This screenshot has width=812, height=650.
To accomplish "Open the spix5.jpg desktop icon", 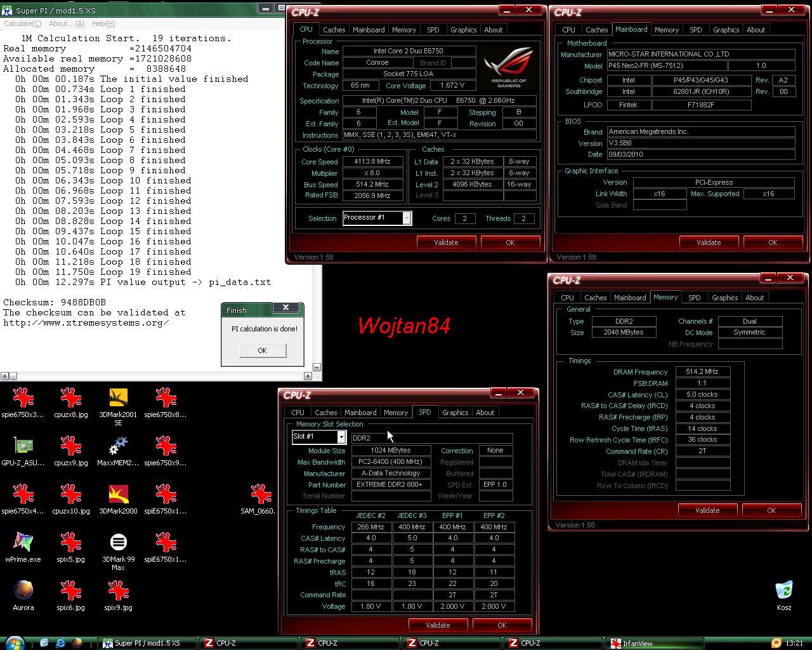I will tap(70, 548).
